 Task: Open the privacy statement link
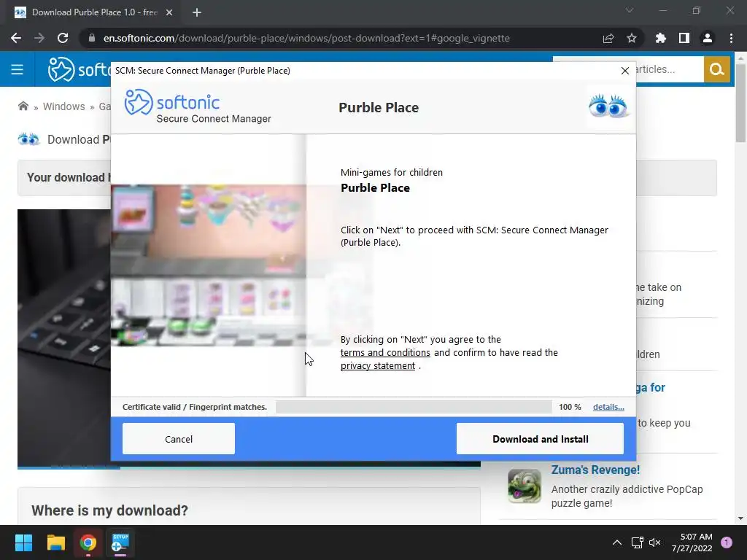coord(378,366)
